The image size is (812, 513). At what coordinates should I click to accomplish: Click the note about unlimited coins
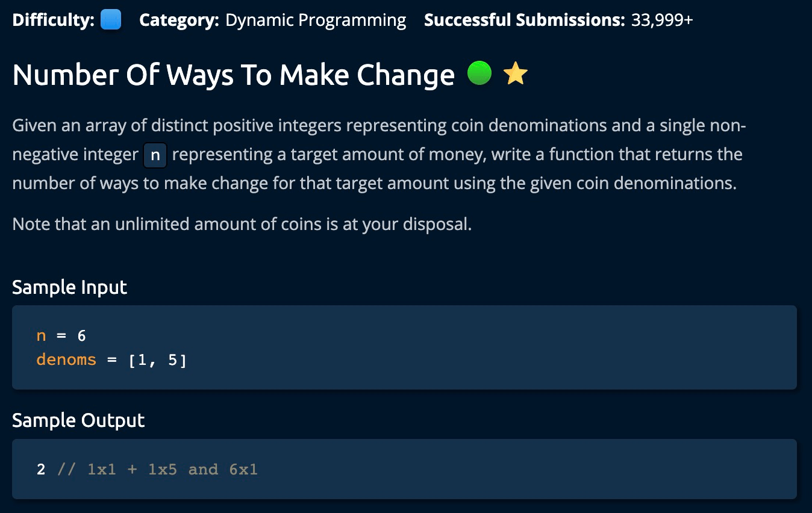pyautogui.click(x=242, y=225)
